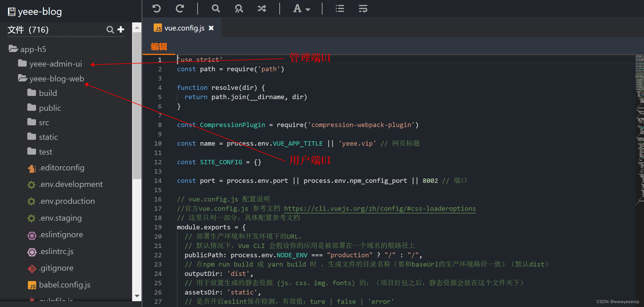Click the JS icon on vue.config.js tab
644x307 pixels.
tap(158, 28)
